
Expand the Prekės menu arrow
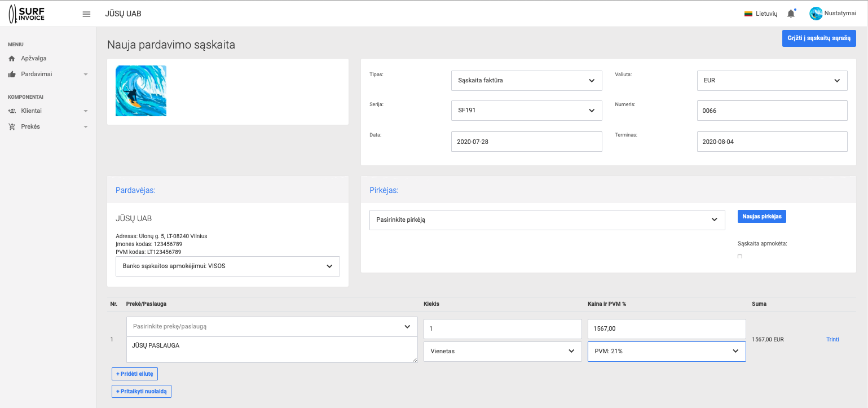[x=86, y=127]
